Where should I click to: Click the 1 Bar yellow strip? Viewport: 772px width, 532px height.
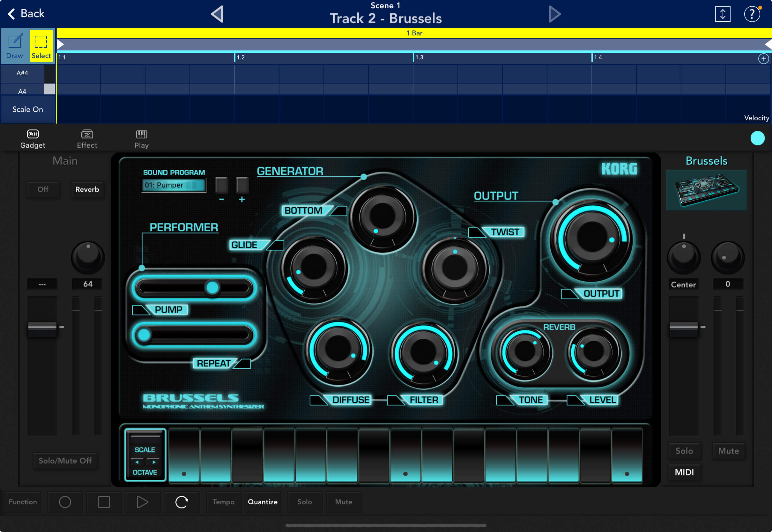coord(414,33)
